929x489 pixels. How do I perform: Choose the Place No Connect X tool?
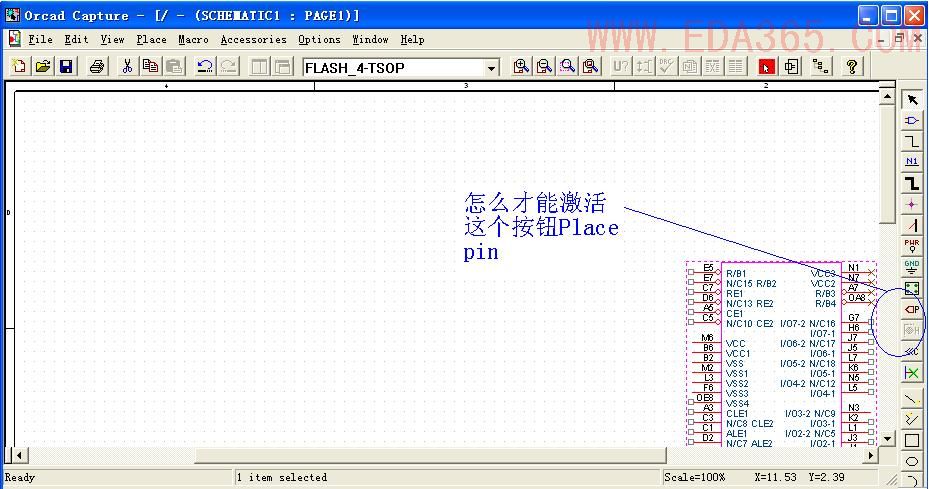tap(912, 372)
